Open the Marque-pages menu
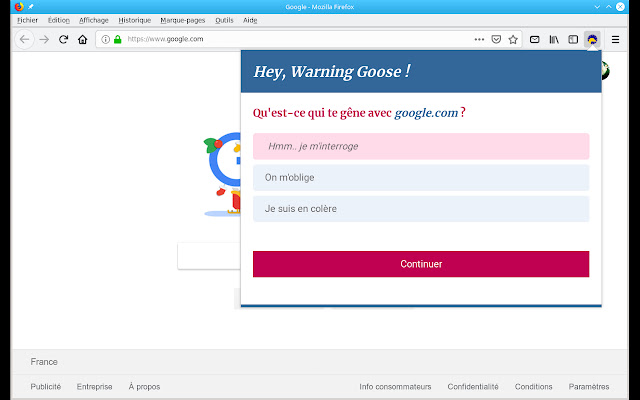 [x=183, y=20]
